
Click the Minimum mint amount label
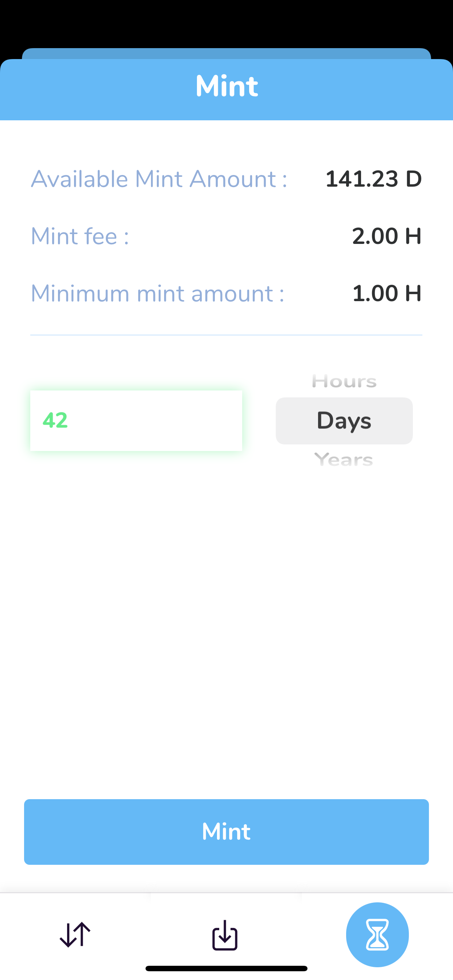(157, 293)
